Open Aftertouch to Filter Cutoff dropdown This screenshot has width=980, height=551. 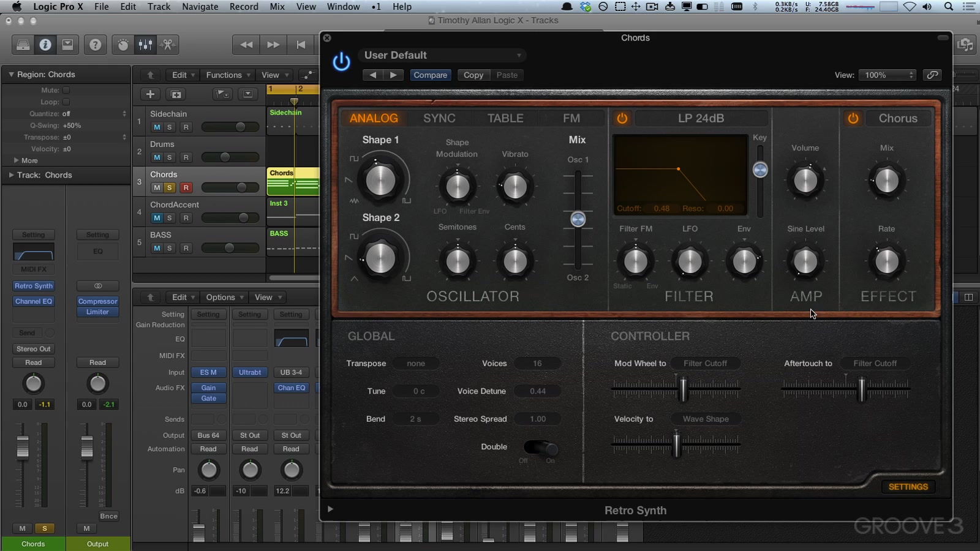point(875,363)
